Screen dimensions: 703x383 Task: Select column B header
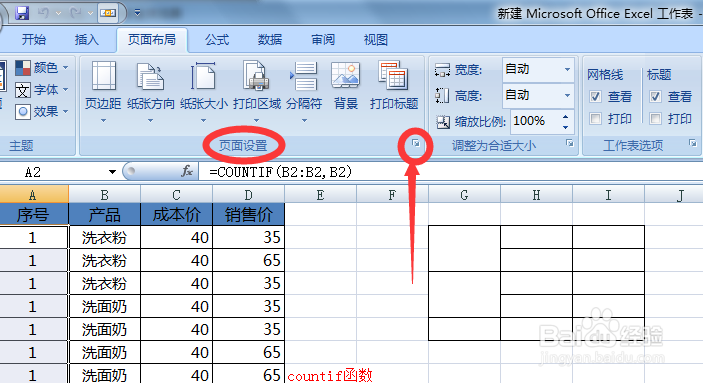(x=104, y=195)
